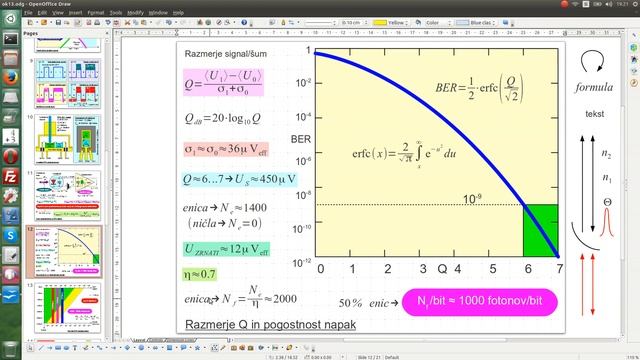Select the Symbol Shapes smiley tool
640x360 pixels.
tap(141, 348)
